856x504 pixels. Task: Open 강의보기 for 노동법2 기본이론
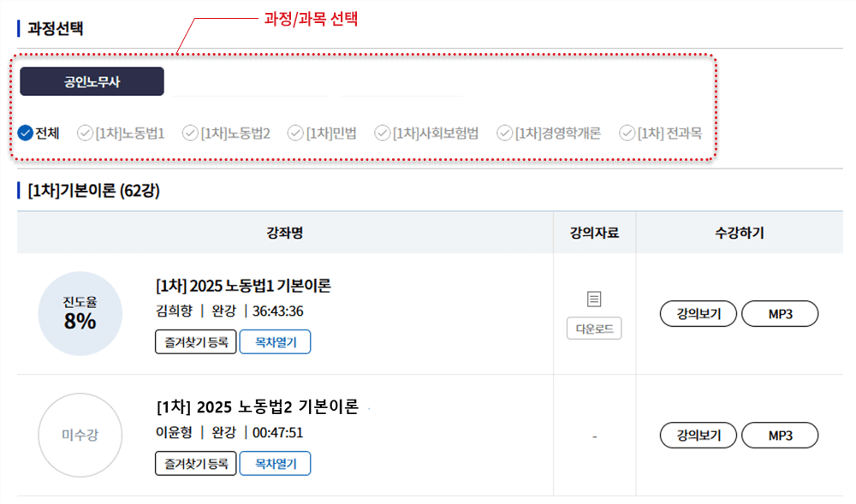(698, 436)
